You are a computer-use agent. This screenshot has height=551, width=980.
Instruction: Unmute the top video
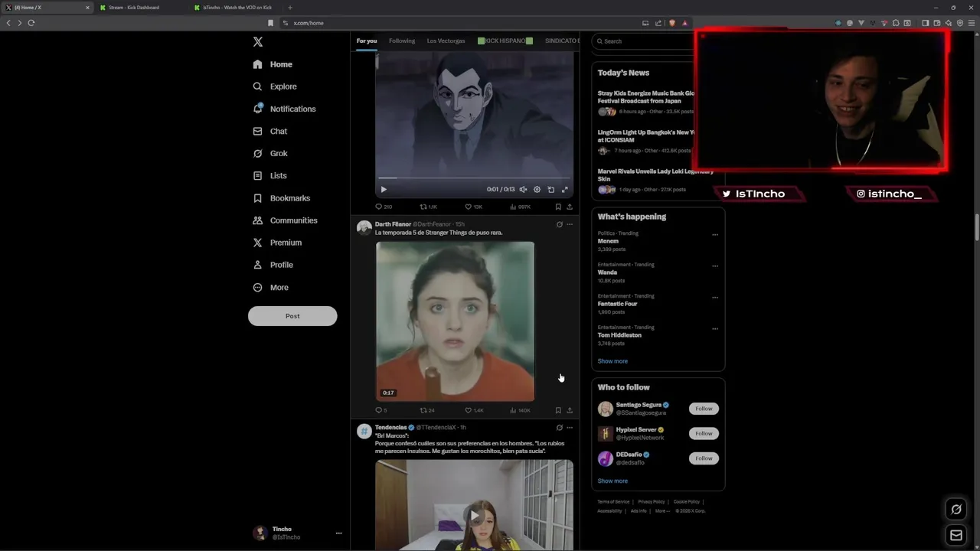pos(523,189)
